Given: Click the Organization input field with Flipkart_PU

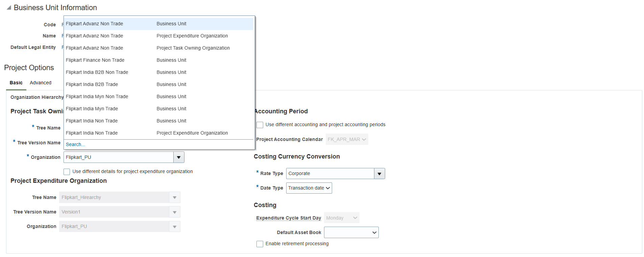Looking at the screenshot, I should pos(119,157).
